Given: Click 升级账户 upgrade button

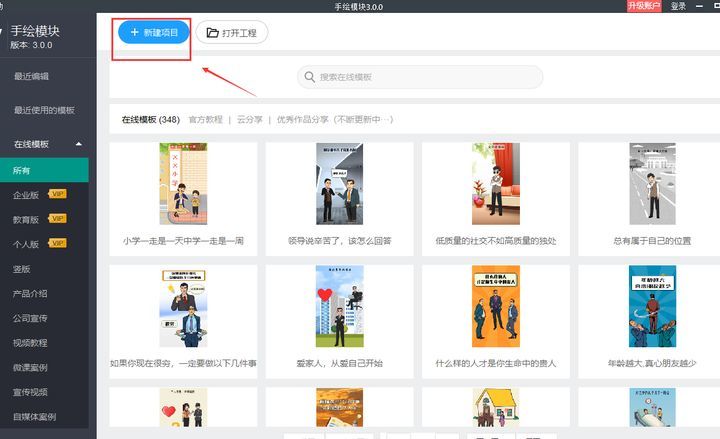Looking at the screenshot, I should [x=644, y=6].
